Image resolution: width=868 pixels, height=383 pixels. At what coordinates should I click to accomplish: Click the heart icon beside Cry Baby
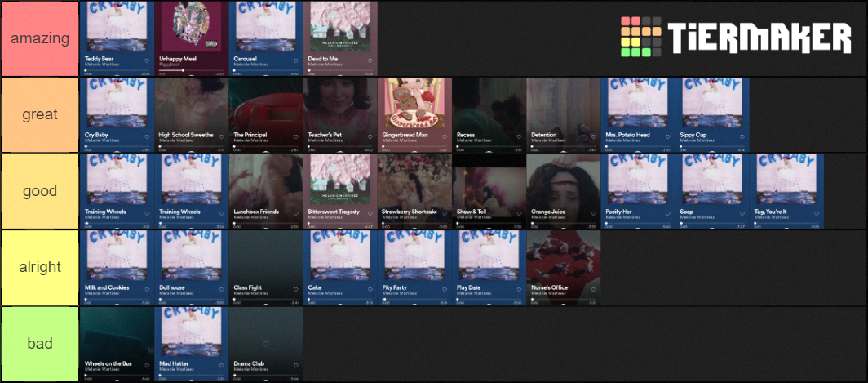tap(147, 137)
